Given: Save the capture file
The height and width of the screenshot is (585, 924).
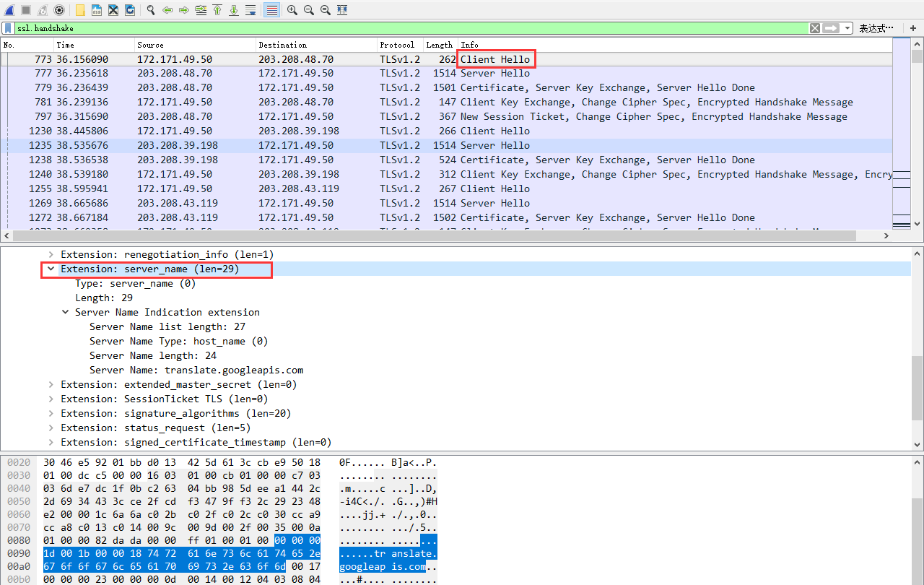Looking at the screenshot, I should (97, 10).
